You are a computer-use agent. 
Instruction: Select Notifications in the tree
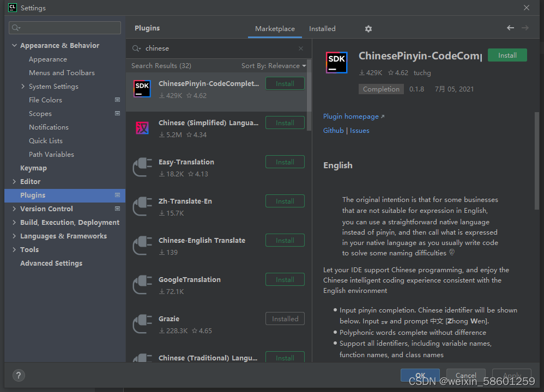point(49,127)
